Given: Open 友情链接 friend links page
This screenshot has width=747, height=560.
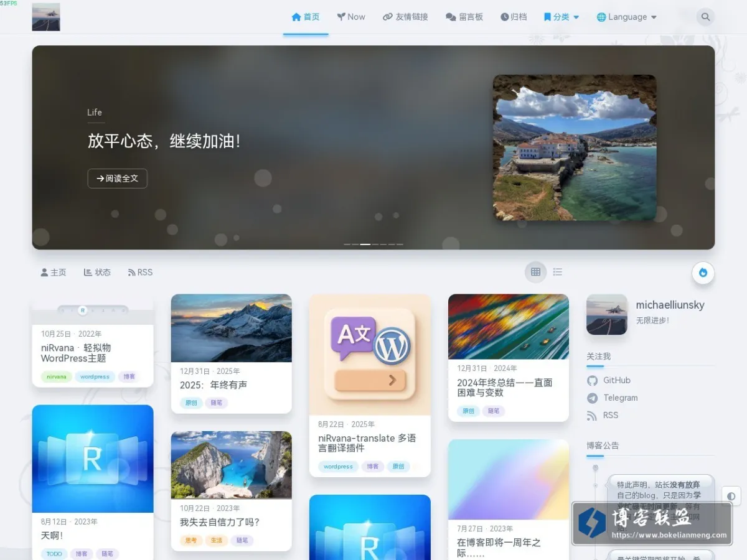Looking at the screenshot, I should (405, 17).
